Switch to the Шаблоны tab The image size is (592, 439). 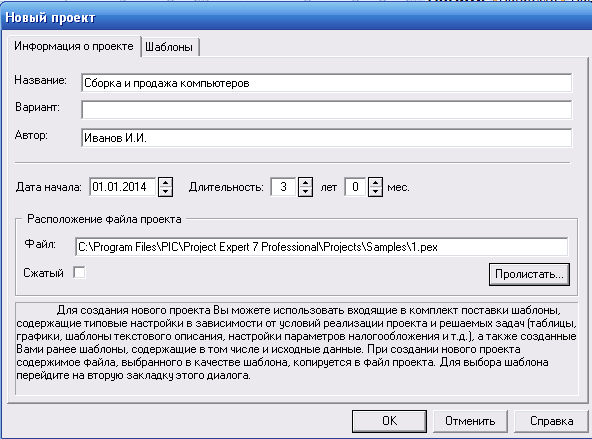(169, 47)
